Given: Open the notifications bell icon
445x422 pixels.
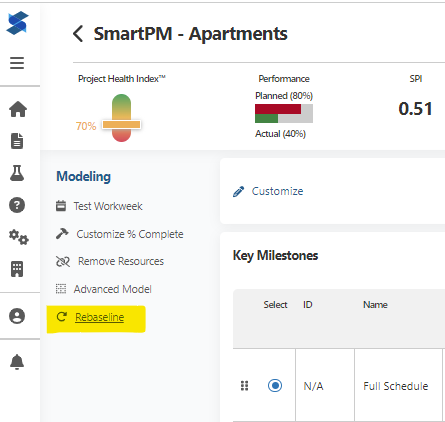Looking at the screenshot, I should tap(17, 362).
